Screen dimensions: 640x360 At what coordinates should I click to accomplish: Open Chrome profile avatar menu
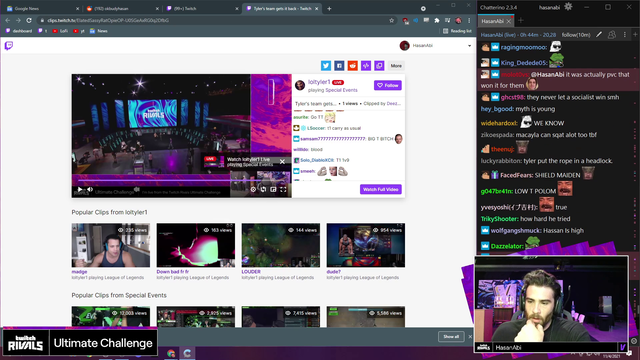(458, 20)
